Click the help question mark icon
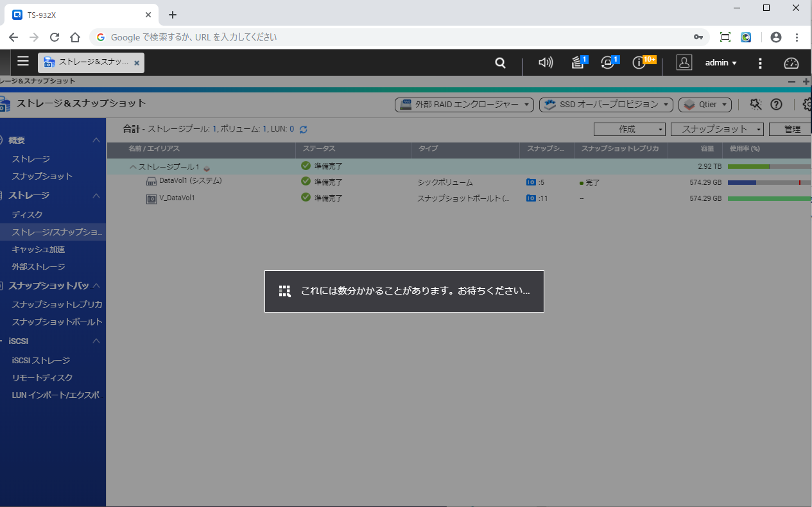Viewport: 812px width, 507px height. tap(776, 105)
